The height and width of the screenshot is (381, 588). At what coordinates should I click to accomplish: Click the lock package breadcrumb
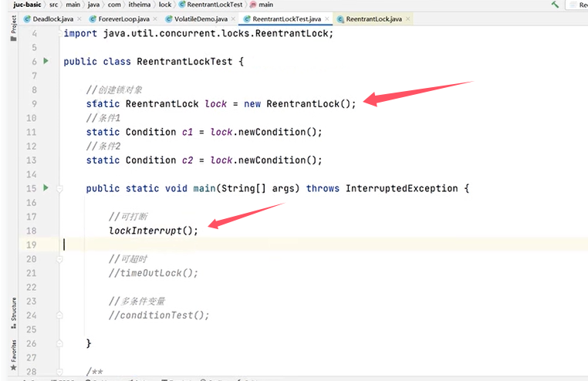pyautogui.click(x=165, y=5)
